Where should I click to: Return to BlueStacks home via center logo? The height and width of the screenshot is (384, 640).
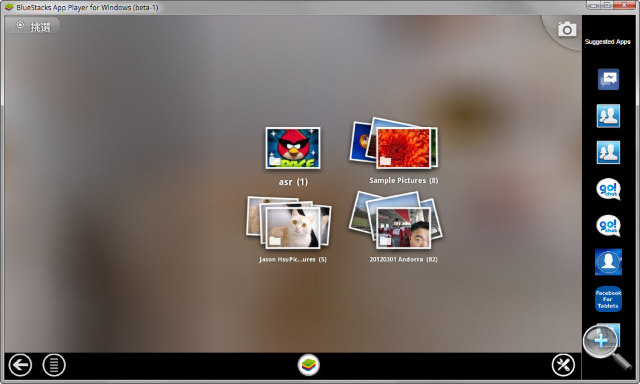click(x=309, y=365)
